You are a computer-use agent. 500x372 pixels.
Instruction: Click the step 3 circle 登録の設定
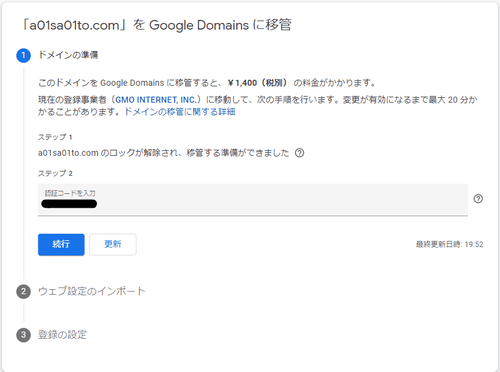[x=23, y=335]
